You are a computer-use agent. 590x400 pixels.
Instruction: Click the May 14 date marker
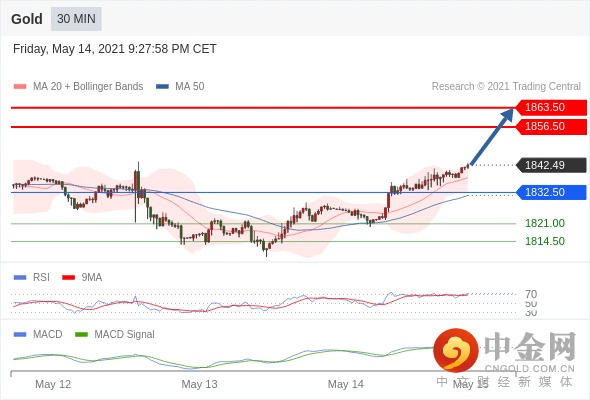click(345, 384)
